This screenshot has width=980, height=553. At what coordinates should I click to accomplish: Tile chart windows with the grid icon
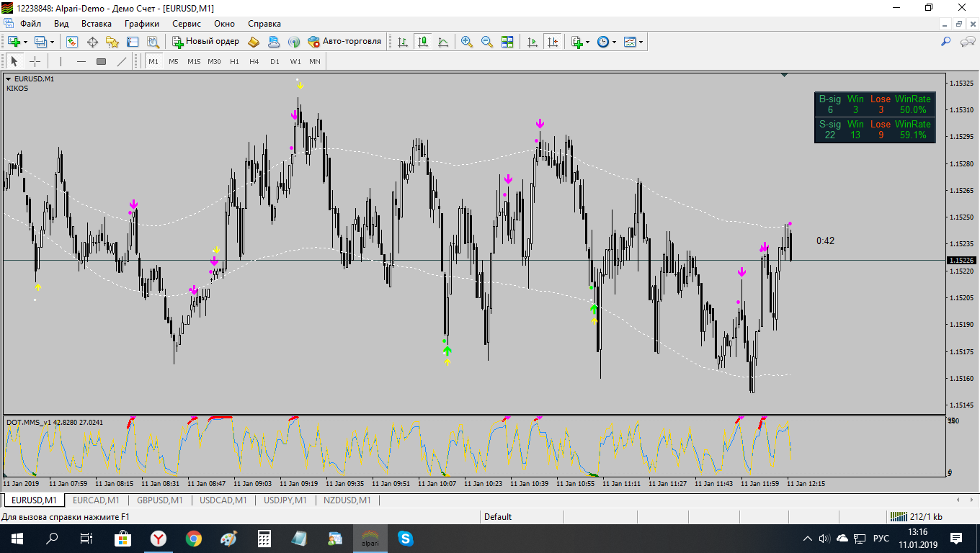pyautogui.click(x=507, y=42)
